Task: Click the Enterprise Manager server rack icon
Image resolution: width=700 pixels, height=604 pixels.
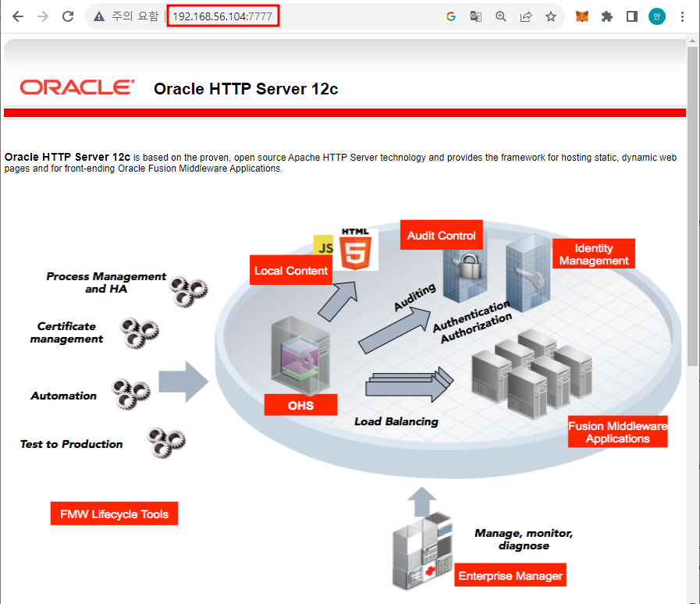Action: pyautogui.click(x=422, y=551)
